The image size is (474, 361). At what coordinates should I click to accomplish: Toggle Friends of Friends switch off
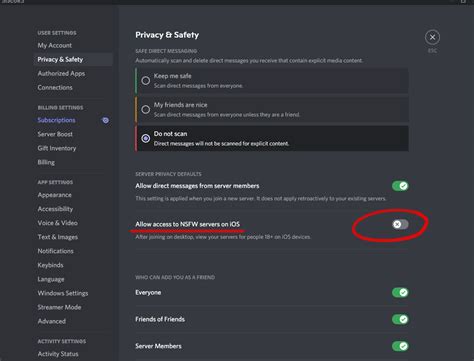click(x=400, y=319)
